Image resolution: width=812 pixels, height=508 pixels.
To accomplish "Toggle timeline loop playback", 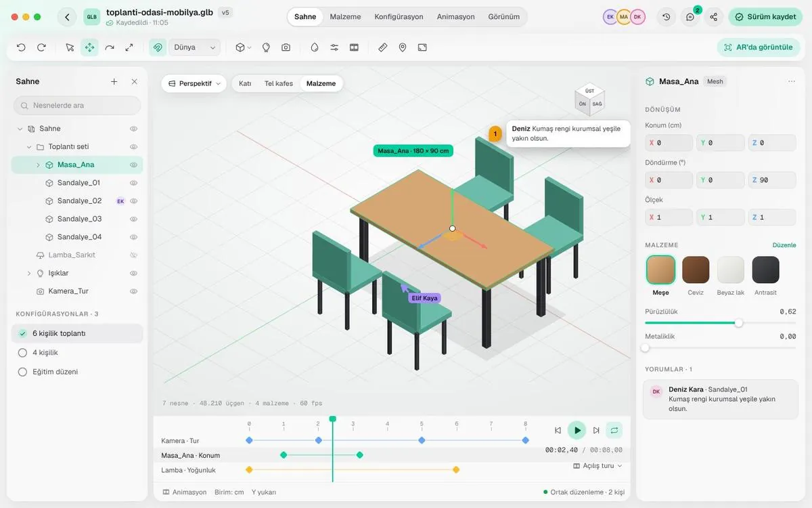I will (614, 430).
